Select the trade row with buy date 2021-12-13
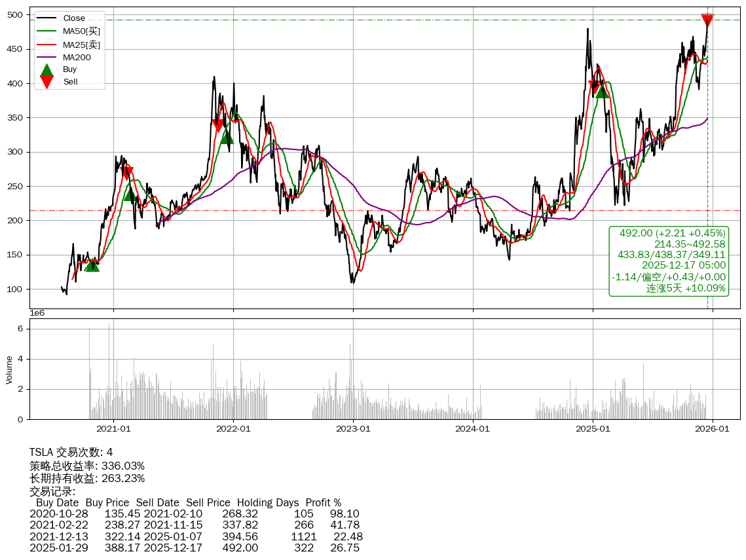The width and height of the screenshot is (746, 560). pos(196,536)
